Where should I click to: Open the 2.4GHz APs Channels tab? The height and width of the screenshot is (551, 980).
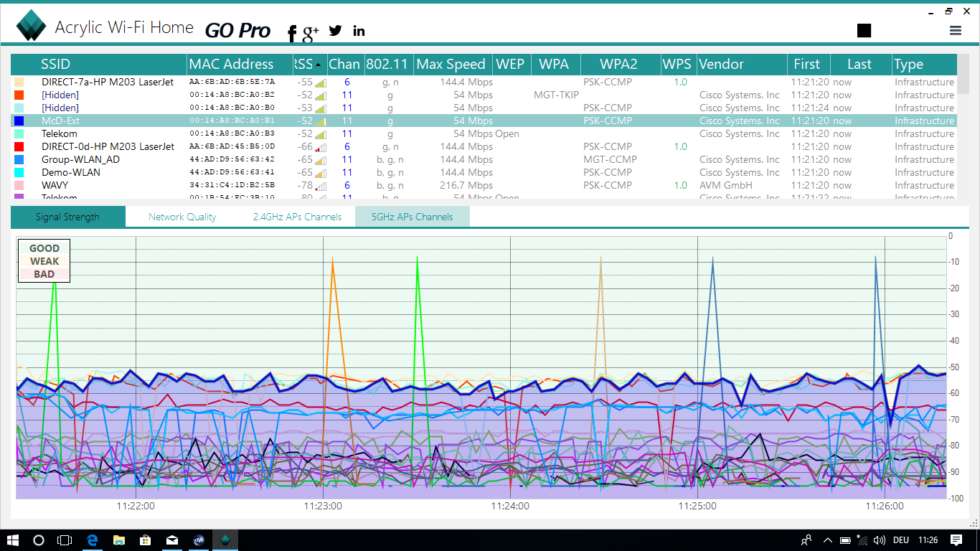[297, 217]
